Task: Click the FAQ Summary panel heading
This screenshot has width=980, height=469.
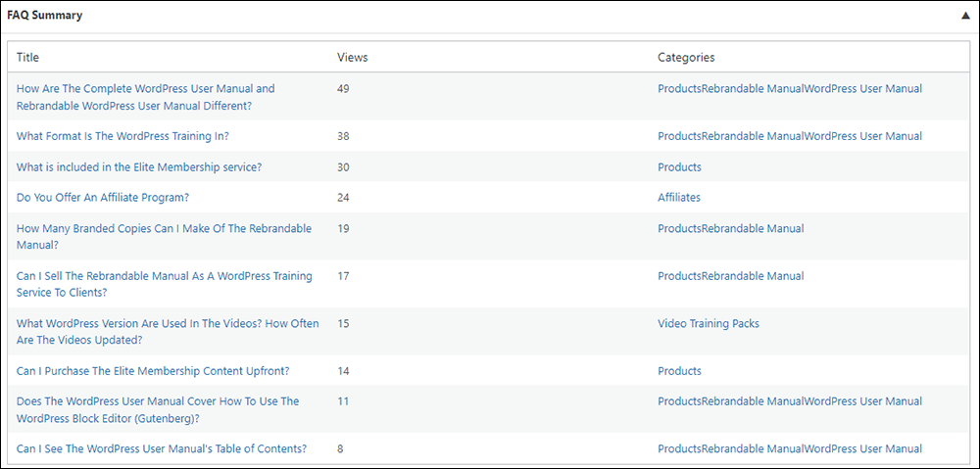Action: (44, 16)
